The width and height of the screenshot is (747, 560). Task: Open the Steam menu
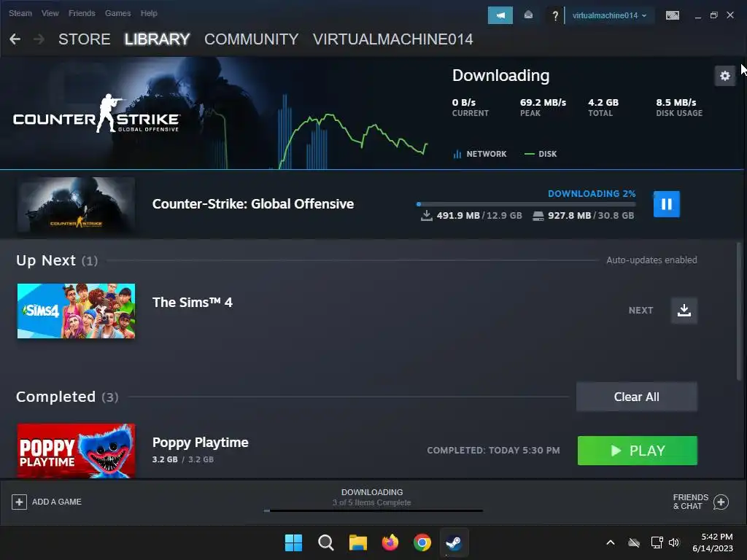click(x=20, y=13)
